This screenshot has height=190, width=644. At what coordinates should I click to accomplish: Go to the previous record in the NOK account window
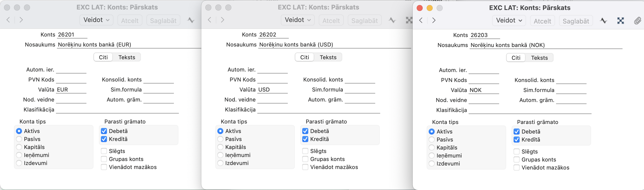coord(421,20)
